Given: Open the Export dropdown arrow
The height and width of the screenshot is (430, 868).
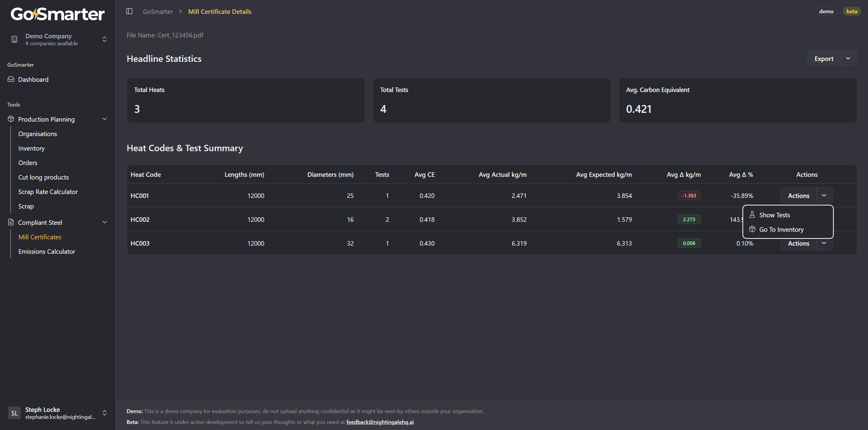Looking at the screenshot, I should coord(848,59).
